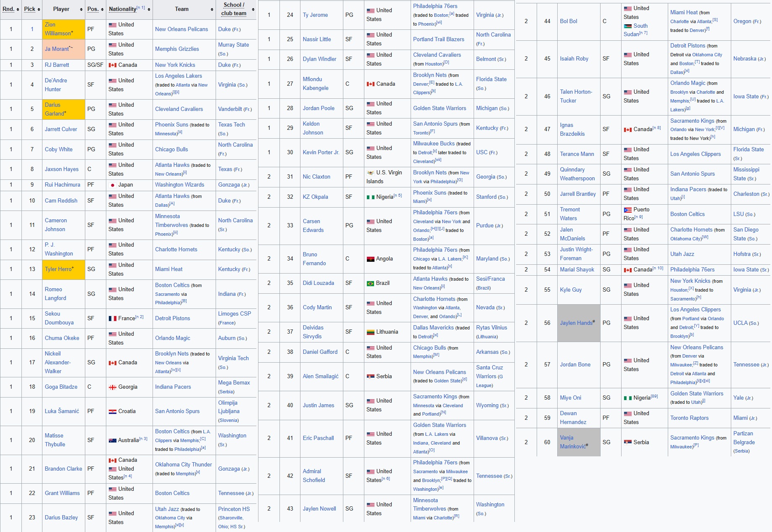Sort by Team using header sort arrows
772x532 pixels.
pyautogui.click(x=212, y=9)
